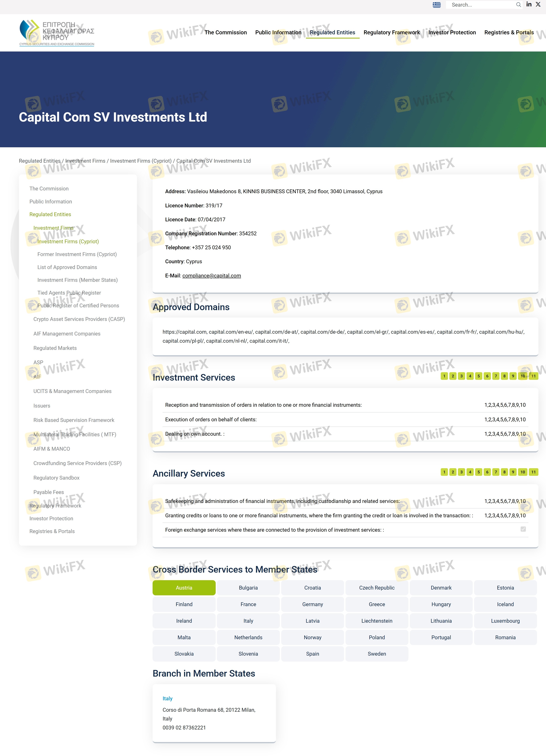Open Risk Based Supervision Framework item
546x756 pixels.
[74, 420]
